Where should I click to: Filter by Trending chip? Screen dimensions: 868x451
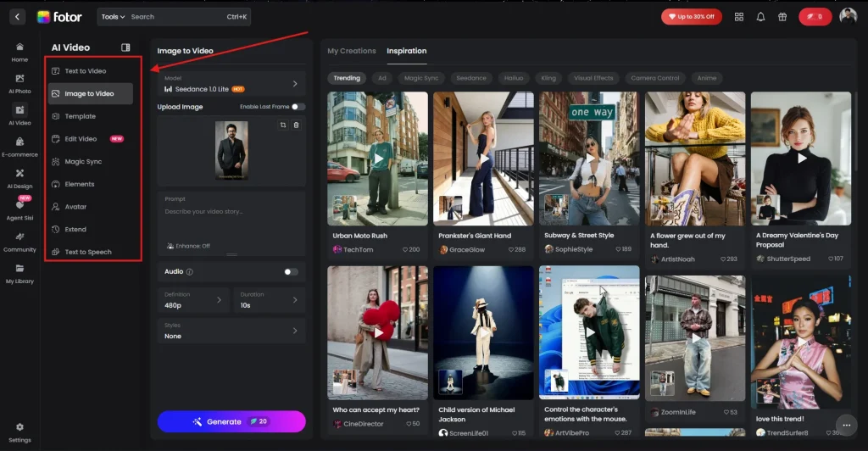coord(347,78)
